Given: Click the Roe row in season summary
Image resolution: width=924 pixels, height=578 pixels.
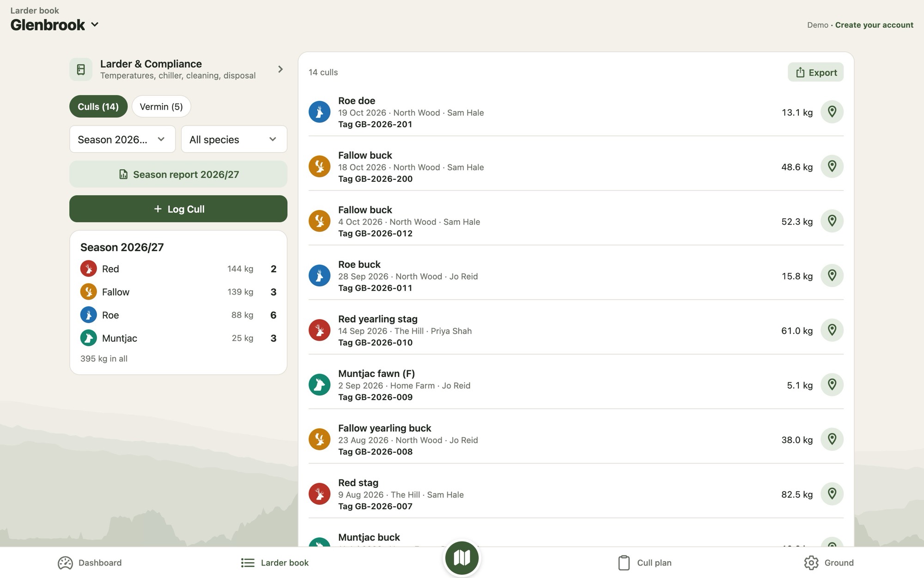Looking at the screenshot, I should pos(178,315).
